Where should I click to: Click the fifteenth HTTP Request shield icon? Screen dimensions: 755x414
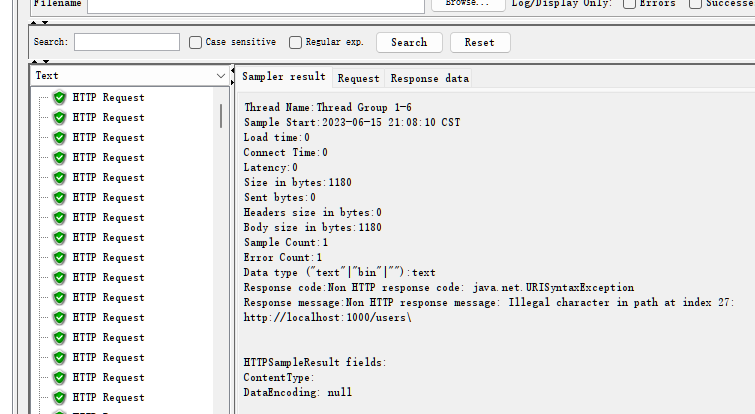(x=59, y=378)
